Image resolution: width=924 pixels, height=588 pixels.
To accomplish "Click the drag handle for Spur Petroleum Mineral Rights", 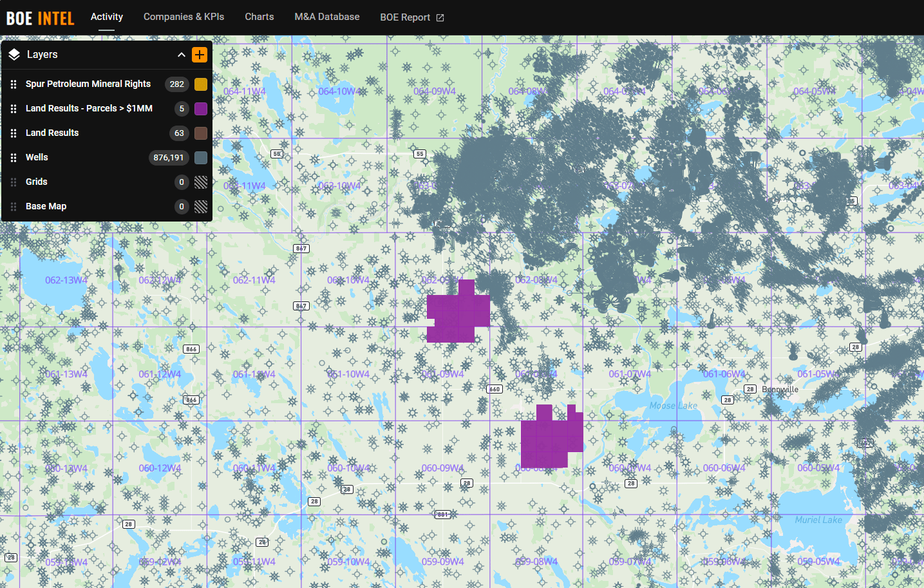I will point(14,84).
